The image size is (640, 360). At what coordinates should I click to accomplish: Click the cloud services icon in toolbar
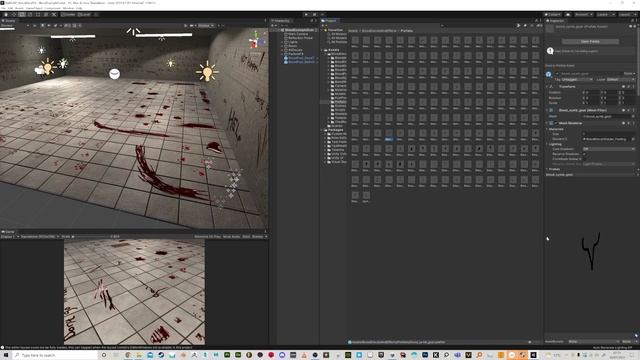[x=568, y=14]
